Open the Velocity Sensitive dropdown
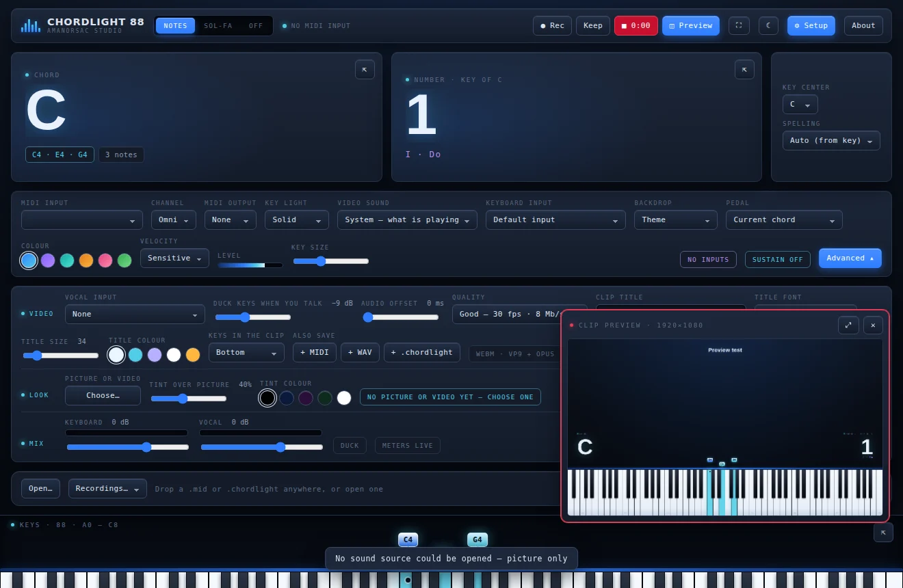The image size is (903, 588). 174,258
